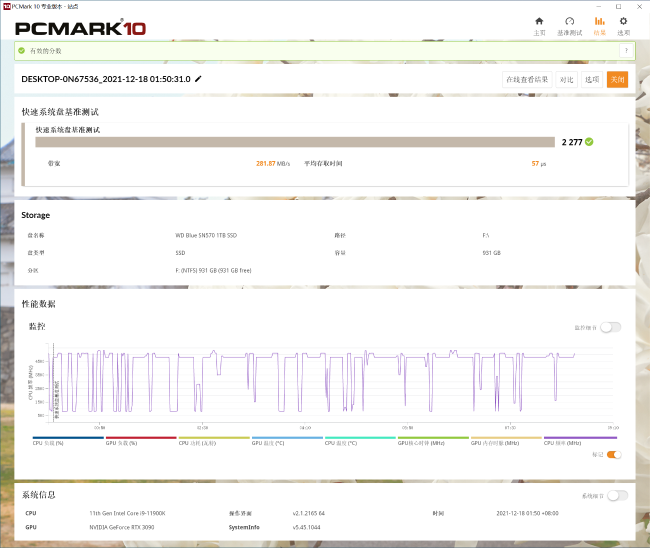Select the CPU load (%) legend item

tap(68, 441)
